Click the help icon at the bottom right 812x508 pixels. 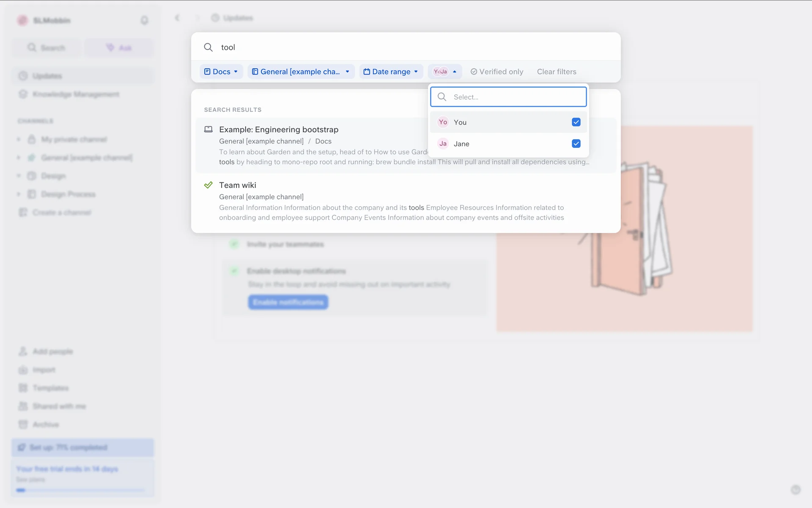coord(796,490)
